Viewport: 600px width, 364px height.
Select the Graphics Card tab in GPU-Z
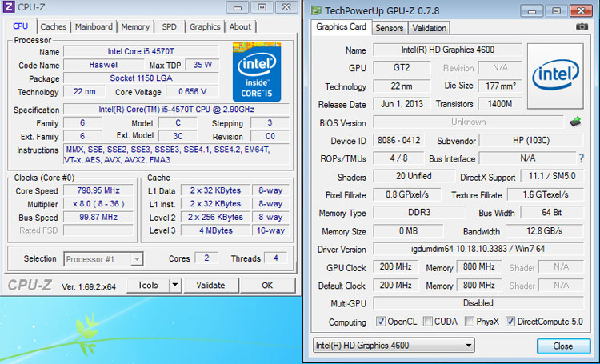(341, 27)
